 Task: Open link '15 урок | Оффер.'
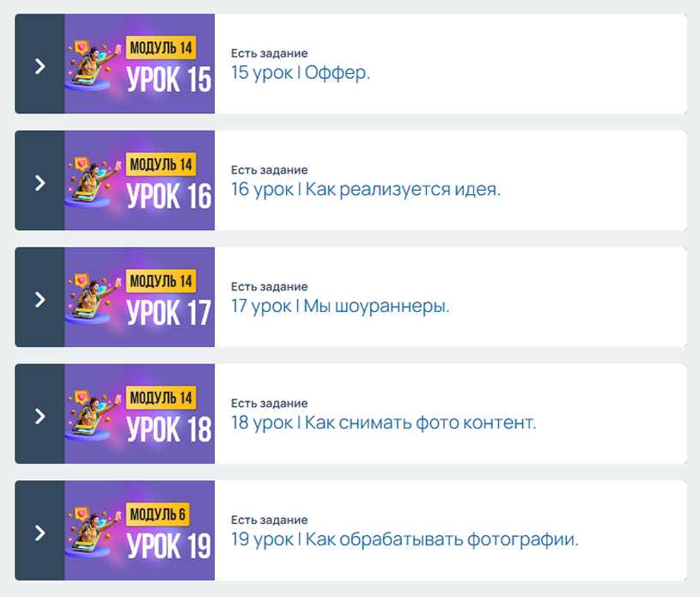coord(301,73)
